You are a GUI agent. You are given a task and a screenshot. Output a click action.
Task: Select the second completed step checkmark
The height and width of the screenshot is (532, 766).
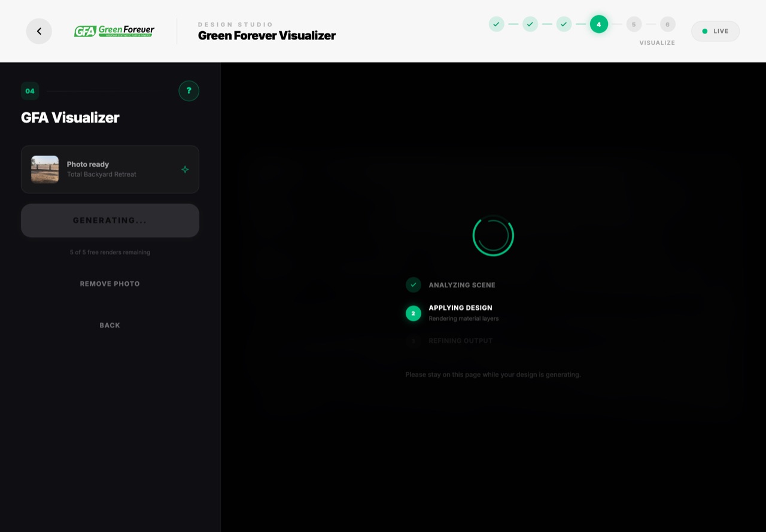tap(530, 24)
